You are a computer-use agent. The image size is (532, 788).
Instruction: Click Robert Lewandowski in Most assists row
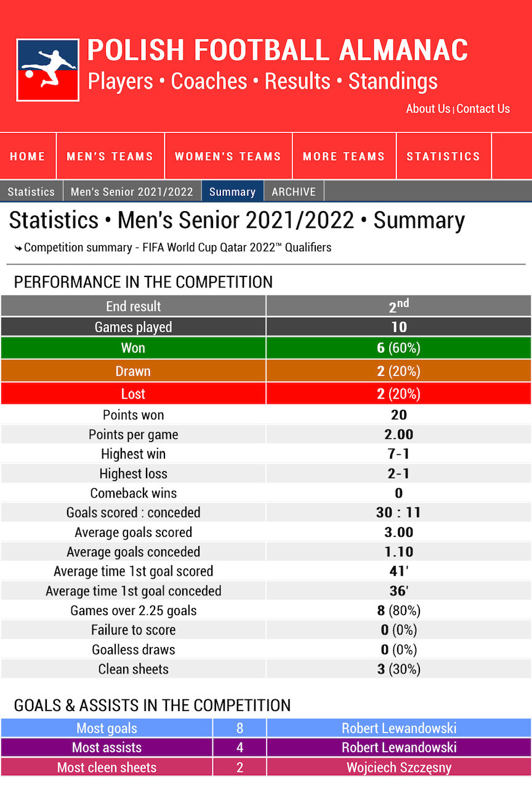click(399, 747)
